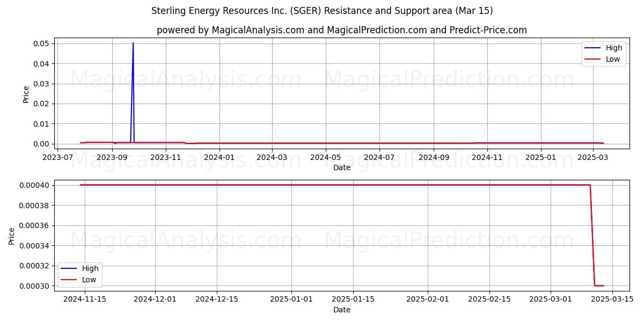Click the 0.00036 price label

(x=34, y=225)
